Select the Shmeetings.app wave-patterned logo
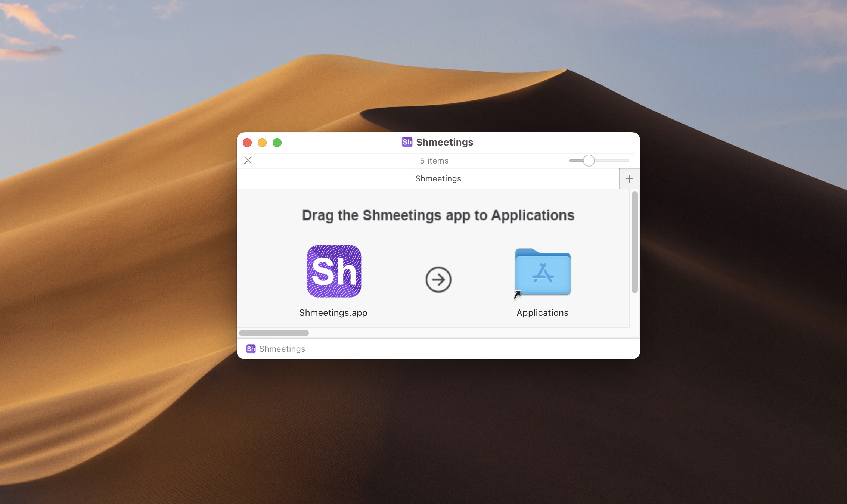Viewport: 847px width, 504px height. pos(334,271)
